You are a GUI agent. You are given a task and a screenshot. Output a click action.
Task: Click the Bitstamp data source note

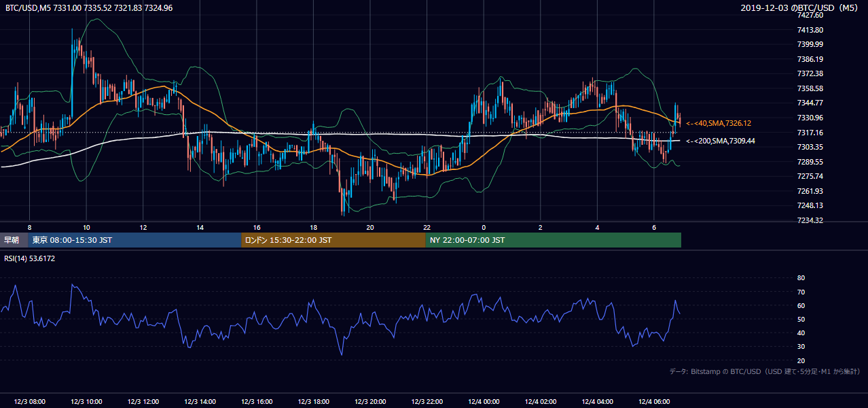(765, 371)
